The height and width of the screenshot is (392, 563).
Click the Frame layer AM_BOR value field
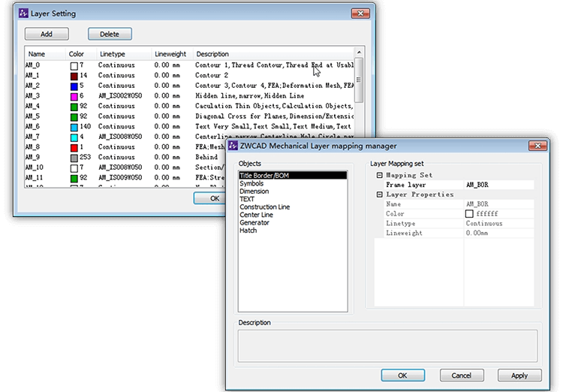498,185
